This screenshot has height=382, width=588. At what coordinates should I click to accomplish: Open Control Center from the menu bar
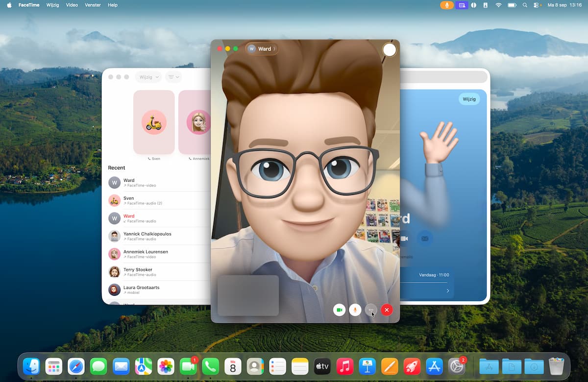tap(536, 5)
